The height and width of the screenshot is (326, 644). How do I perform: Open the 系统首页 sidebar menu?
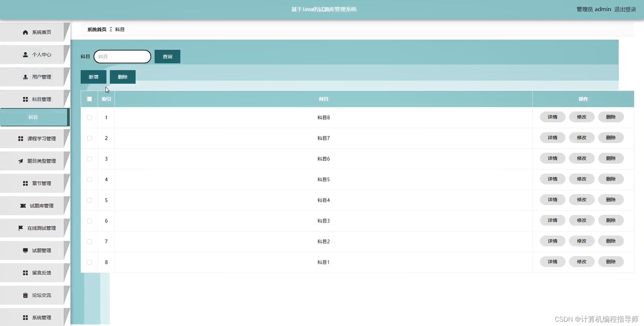pos(35,32)
